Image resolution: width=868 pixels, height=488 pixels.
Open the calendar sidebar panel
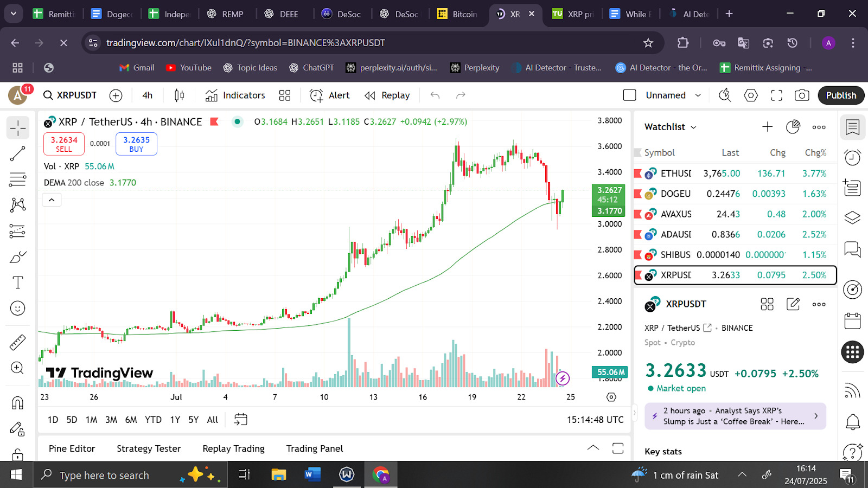pos(853,320)
